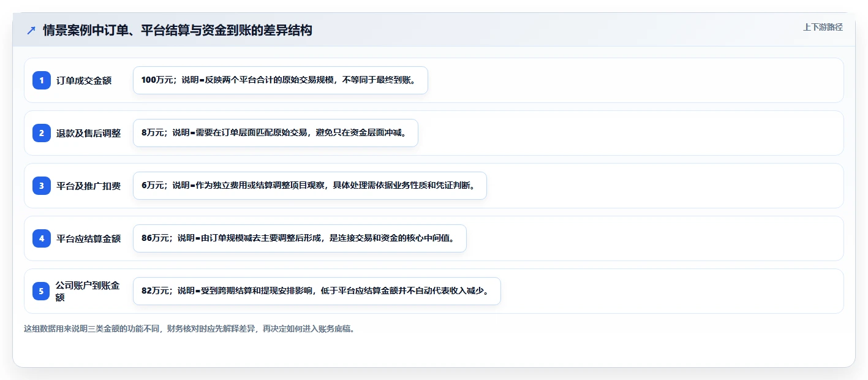Open the 100万元 description box
This screenshot has width=868, height=380.
click(281, 80)
